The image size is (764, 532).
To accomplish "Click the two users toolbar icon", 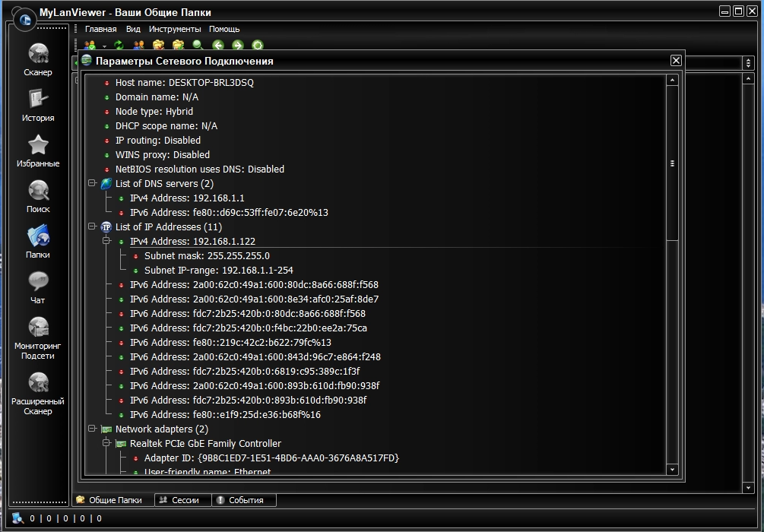I will point(139,46).
